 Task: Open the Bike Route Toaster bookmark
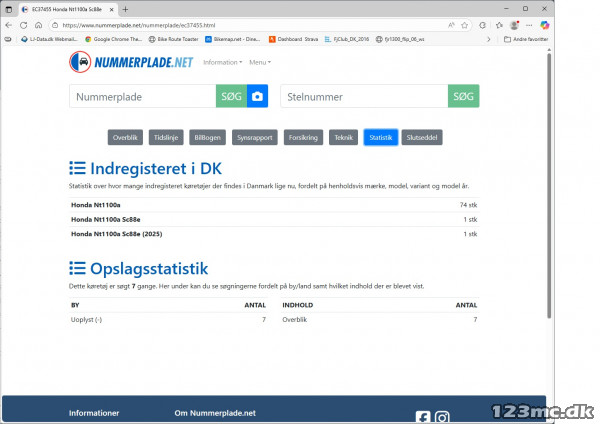tap(176, 39)
